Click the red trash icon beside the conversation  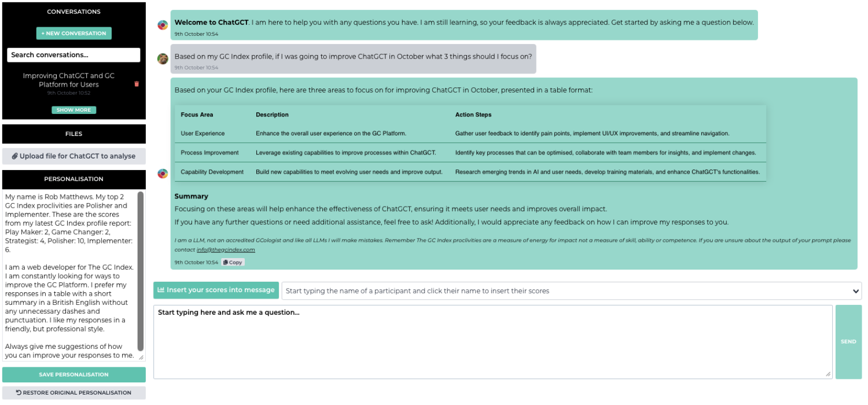tap(137, 84)
